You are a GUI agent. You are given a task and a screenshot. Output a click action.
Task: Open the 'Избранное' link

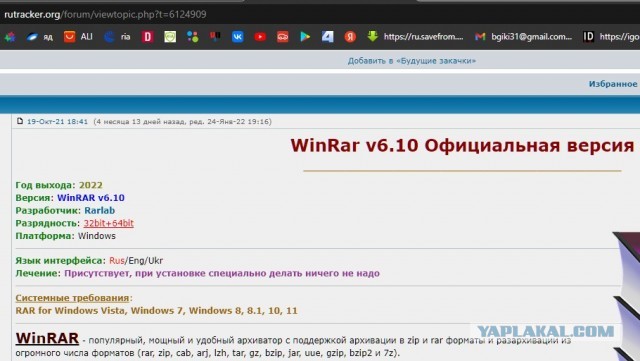[613, 84]
